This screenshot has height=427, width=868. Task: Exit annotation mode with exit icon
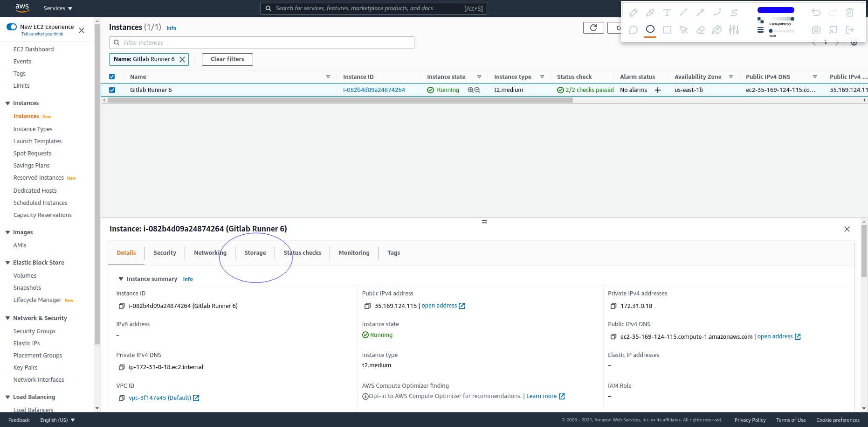click(850, 30)
